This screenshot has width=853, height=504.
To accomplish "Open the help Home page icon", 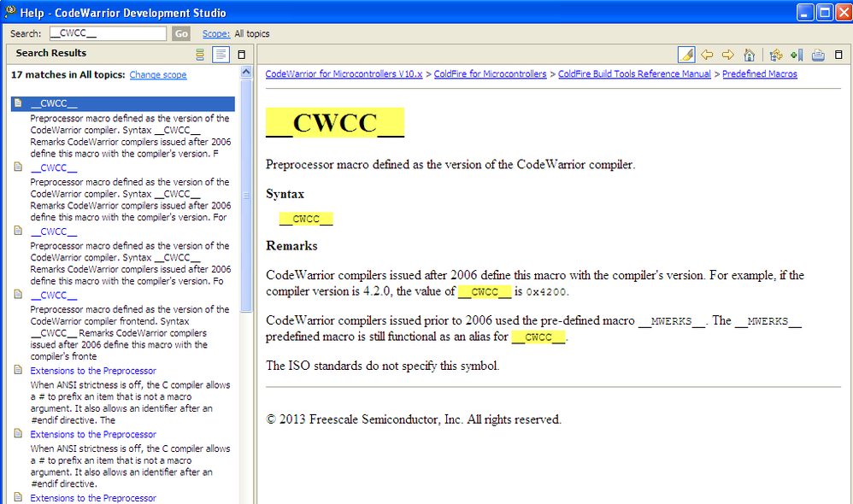I will (749, 55).
